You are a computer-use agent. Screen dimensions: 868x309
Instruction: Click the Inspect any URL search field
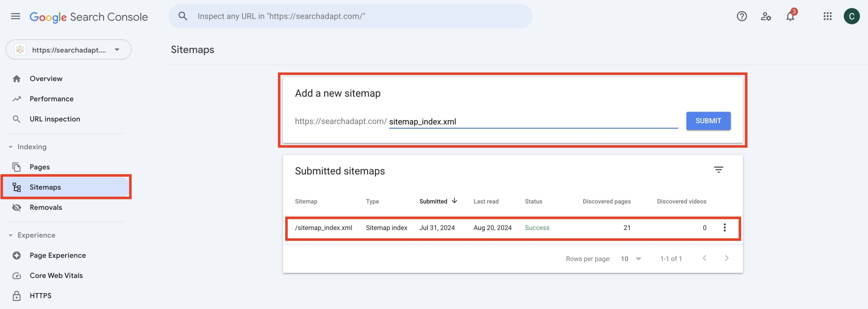[x=350, y=16]
